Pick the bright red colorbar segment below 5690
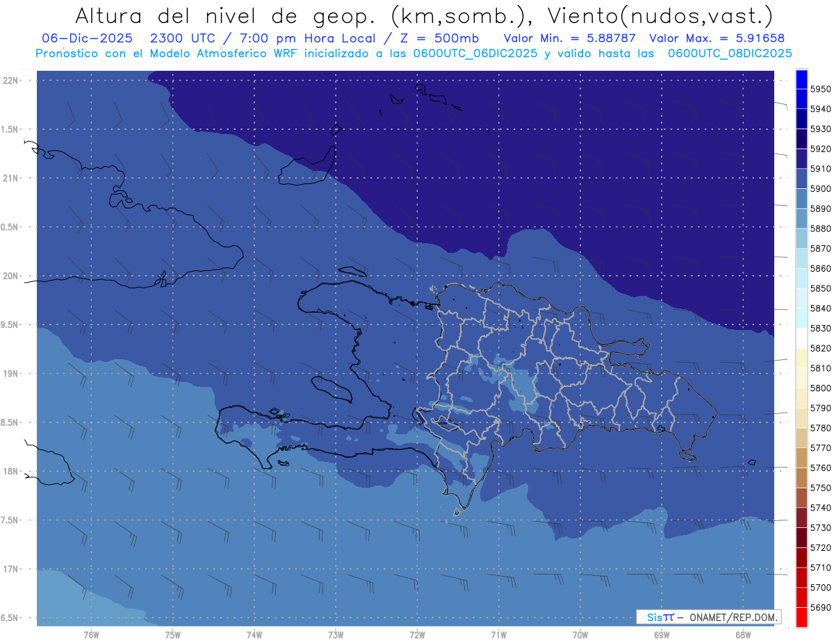The image size is (834, 644). [801, 618]
